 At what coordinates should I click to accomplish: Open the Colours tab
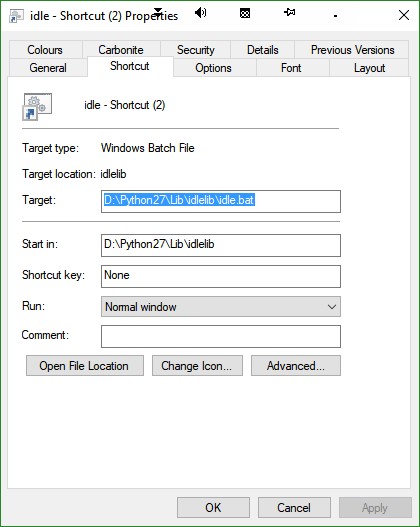point(45,50)
